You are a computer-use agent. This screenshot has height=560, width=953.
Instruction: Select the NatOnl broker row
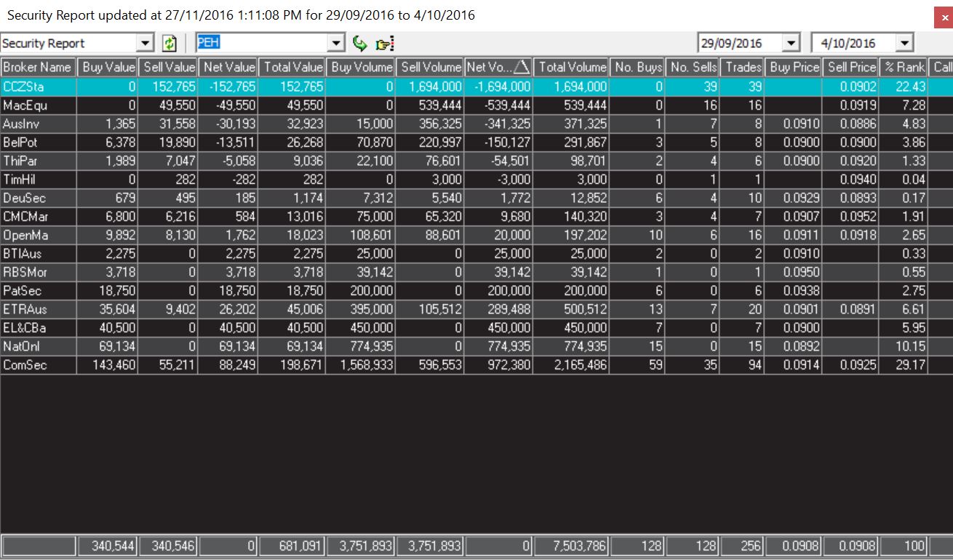[x=476, y=346]
